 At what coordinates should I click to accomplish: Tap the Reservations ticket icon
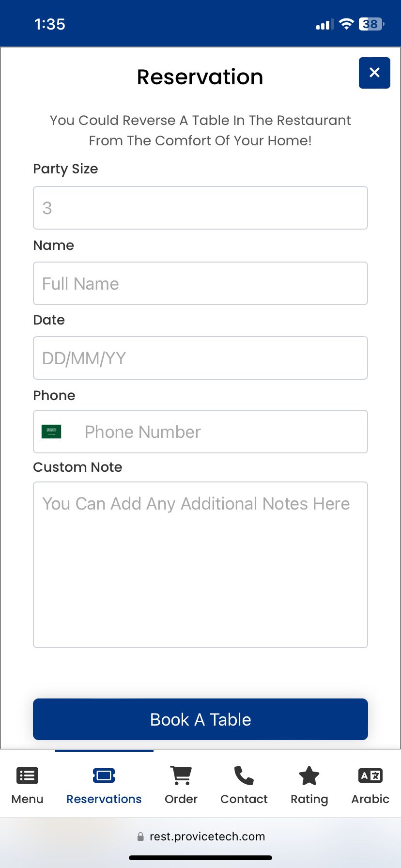[104, 775]
